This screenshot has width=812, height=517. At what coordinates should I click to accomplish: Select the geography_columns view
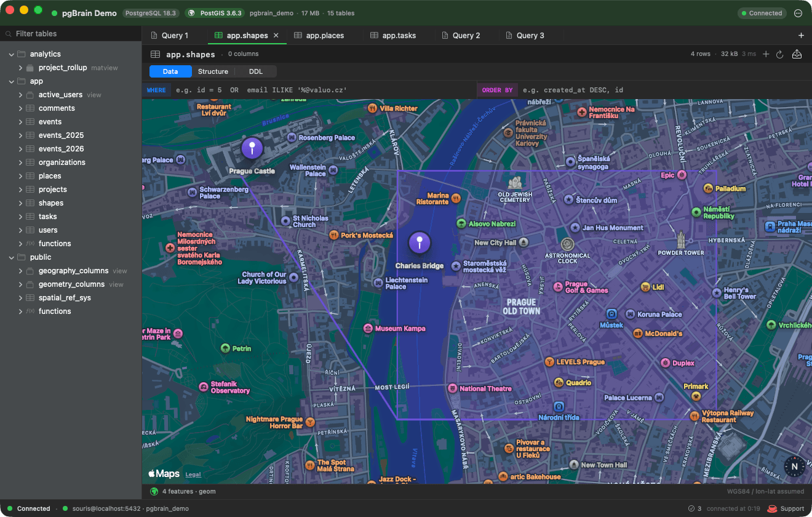point(73,271)
